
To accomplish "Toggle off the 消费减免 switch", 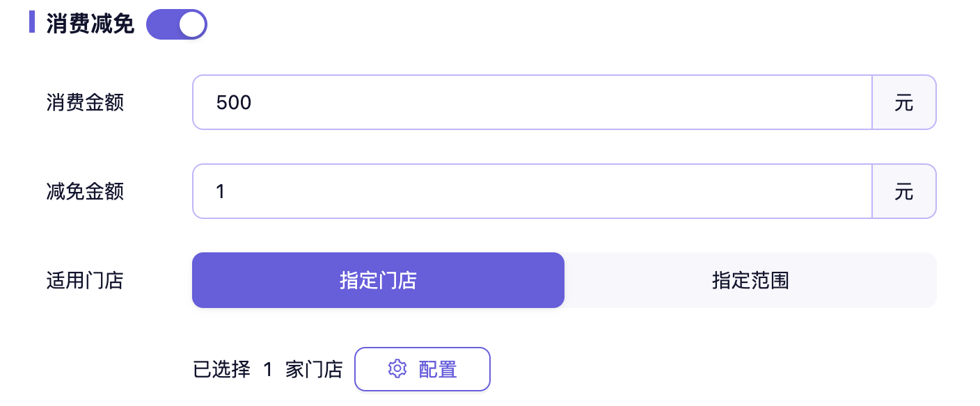I will (176, 24).
